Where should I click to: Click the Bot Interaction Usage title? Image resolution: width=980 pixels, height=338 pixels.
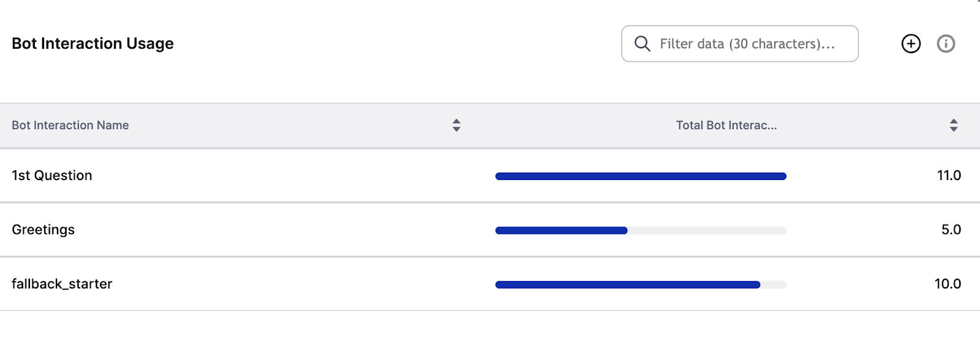(92, 43)
